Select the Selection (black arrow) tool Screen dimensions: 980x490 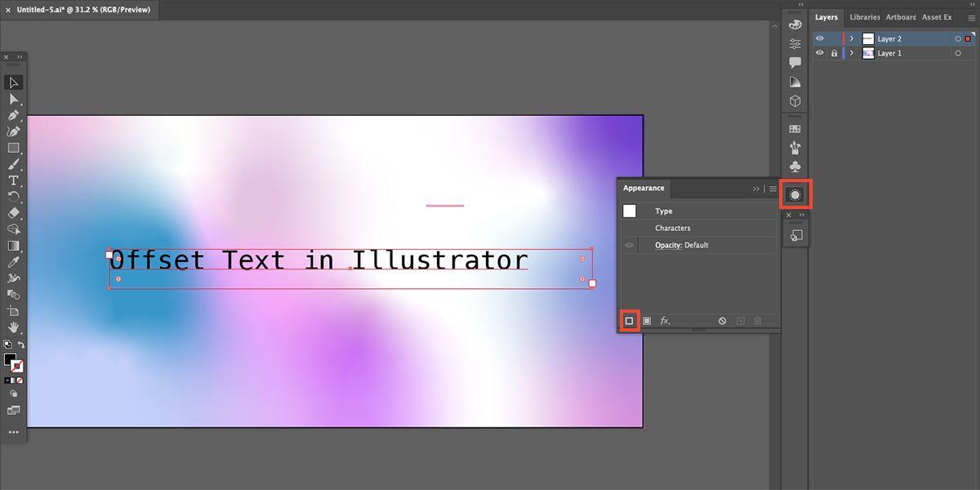14,82
